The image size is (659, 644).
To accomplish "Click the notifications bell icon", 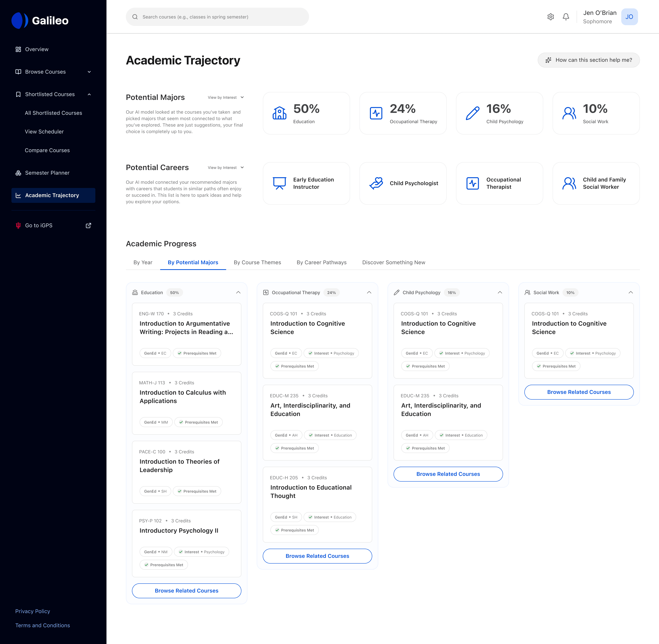I will (566, 17).
